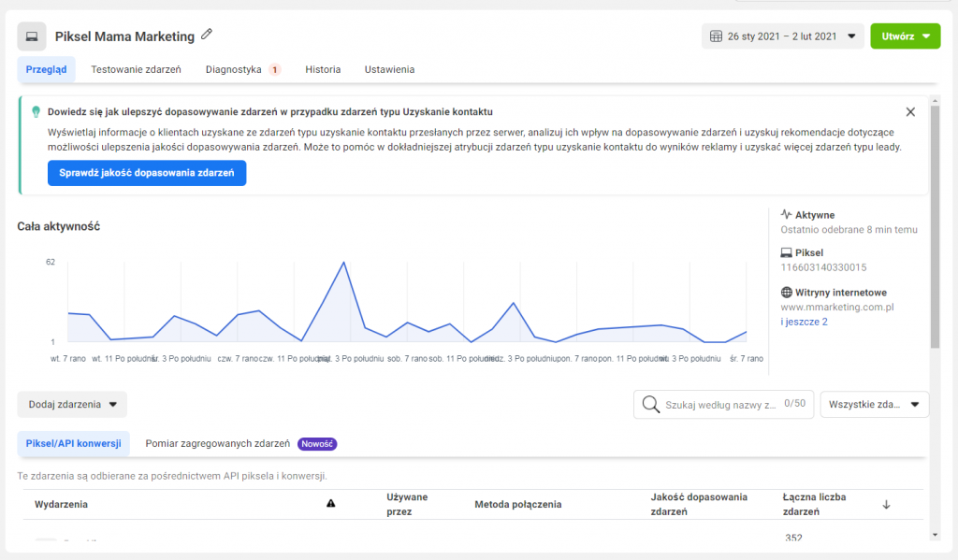Open the Testowanie zdarzeń tab
This screenshot has width=958, height=560.
coord(137,69)
